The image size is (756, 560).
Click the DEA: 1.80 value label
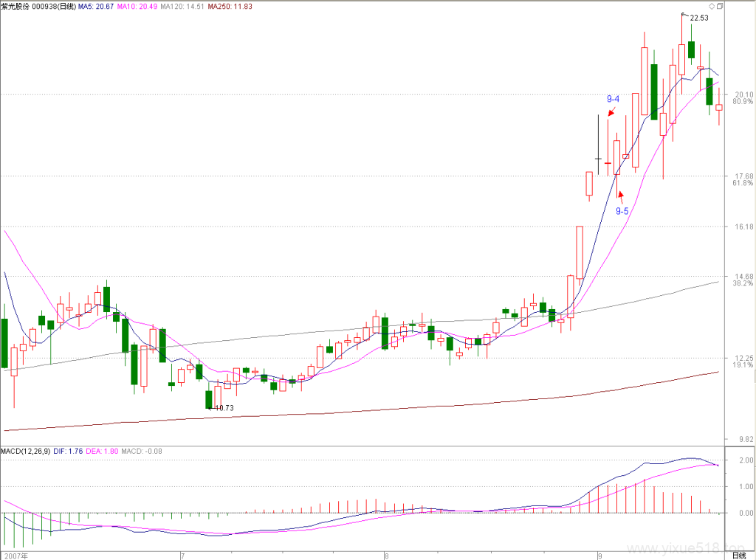pos(102,451)
